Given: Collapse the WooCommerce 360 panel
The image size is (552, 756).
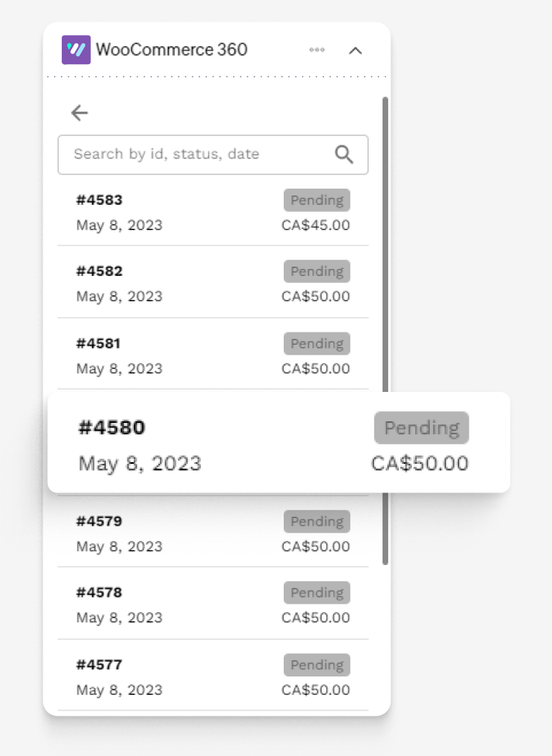Looking at the screenshot, I should (355, 50).
